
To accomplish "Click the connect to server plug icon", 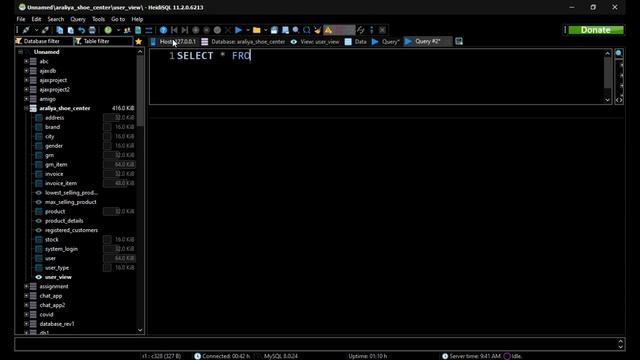I will click(26, 30).
